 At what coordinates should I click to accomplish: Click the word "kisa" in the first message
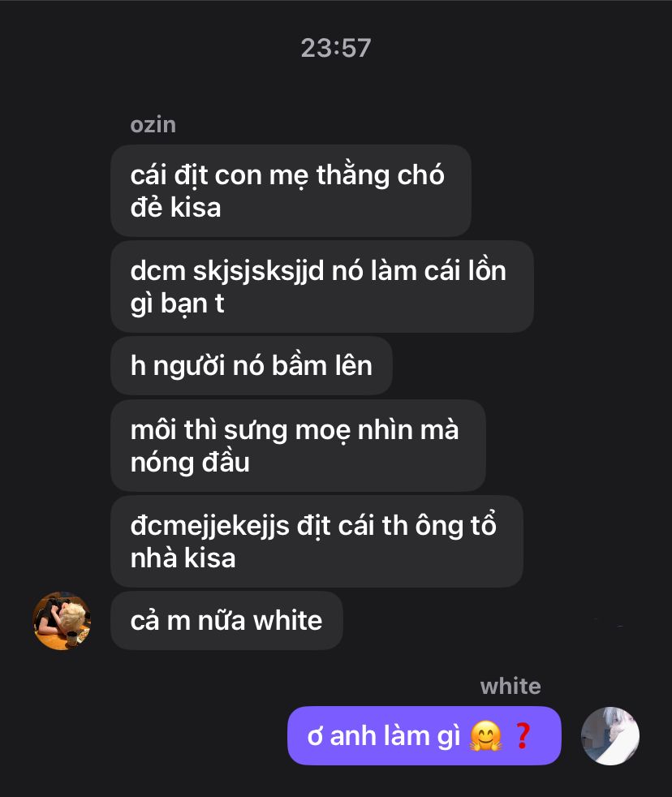click(x=196, y=208)
